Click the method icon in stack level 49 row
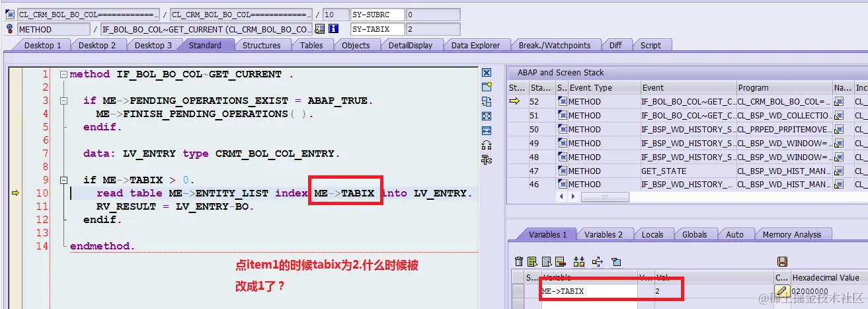 pyautogui.click(x=563, y=143)
